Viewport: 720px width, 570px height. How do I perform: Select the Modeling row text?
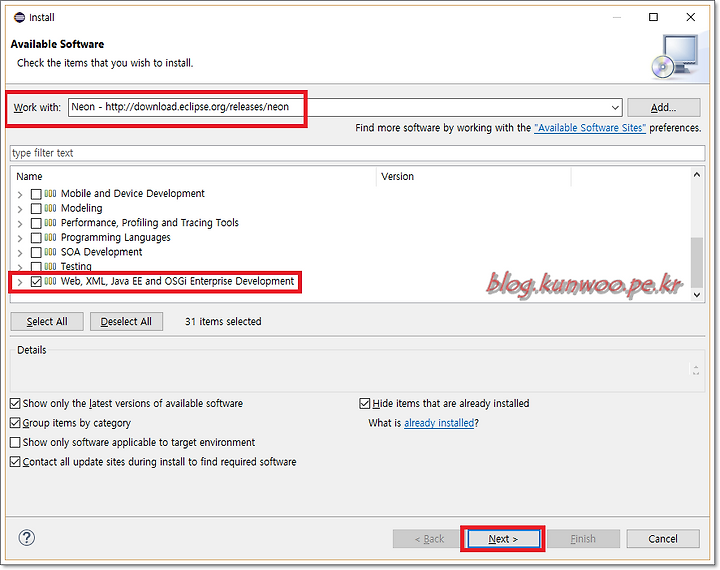click(x=82, y=208)
